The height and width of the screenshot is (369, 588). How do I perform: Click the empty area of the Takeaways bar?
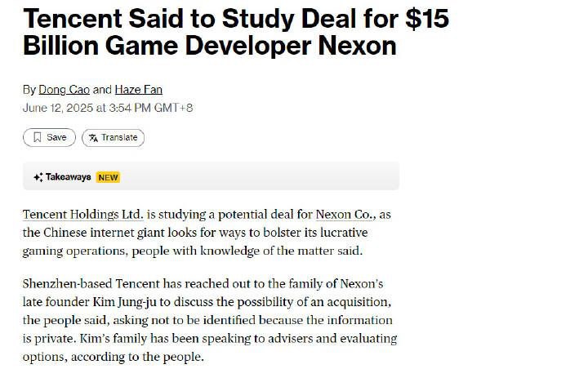(259, 176)
